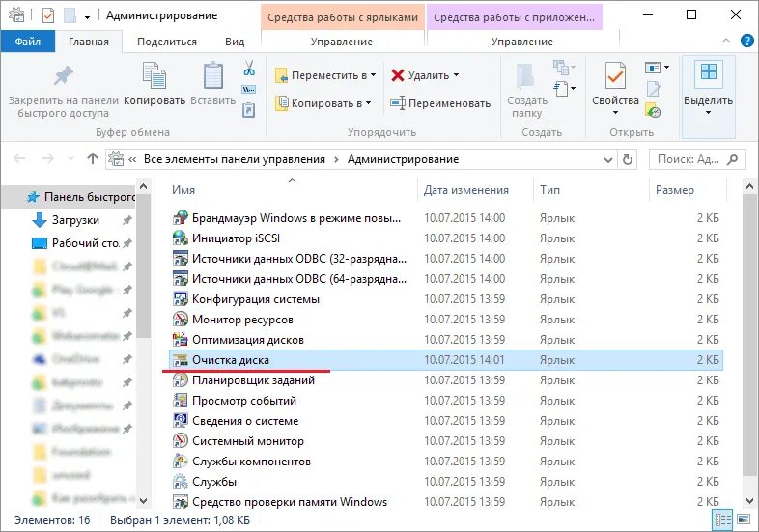Open the address bar history dropdown
This screenshot has height=532, width=759.
pos(608,159)
